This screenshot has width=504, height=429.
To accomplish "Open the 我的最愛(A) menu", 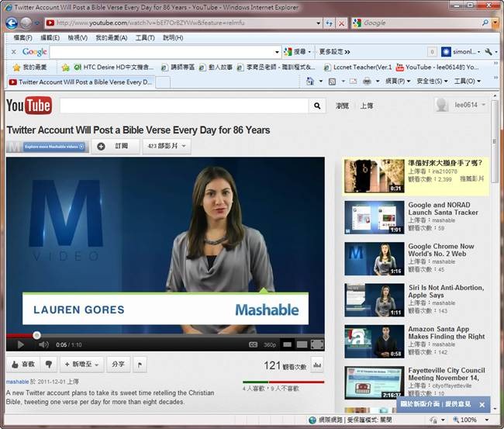I will [x=112, y=37].
